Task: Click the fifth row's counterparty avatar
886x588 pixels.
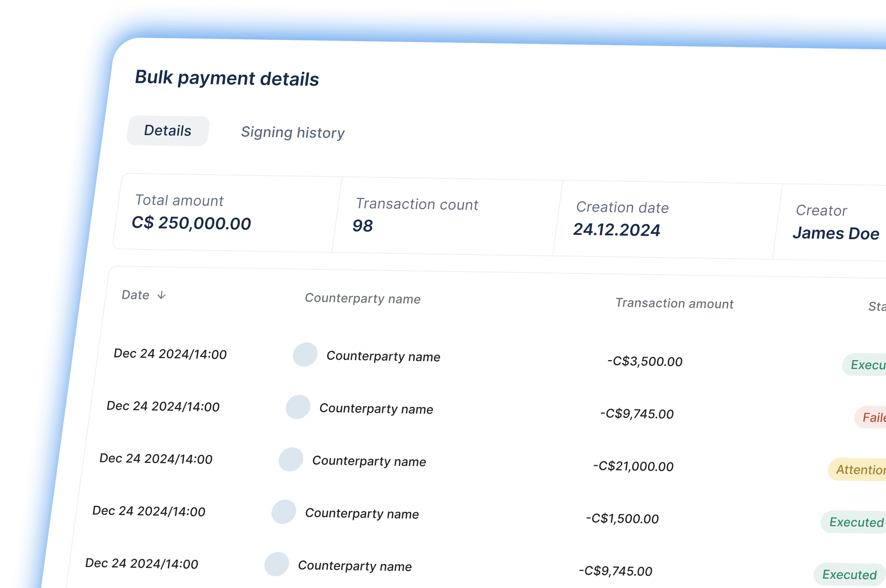Action: coord(277,564)
